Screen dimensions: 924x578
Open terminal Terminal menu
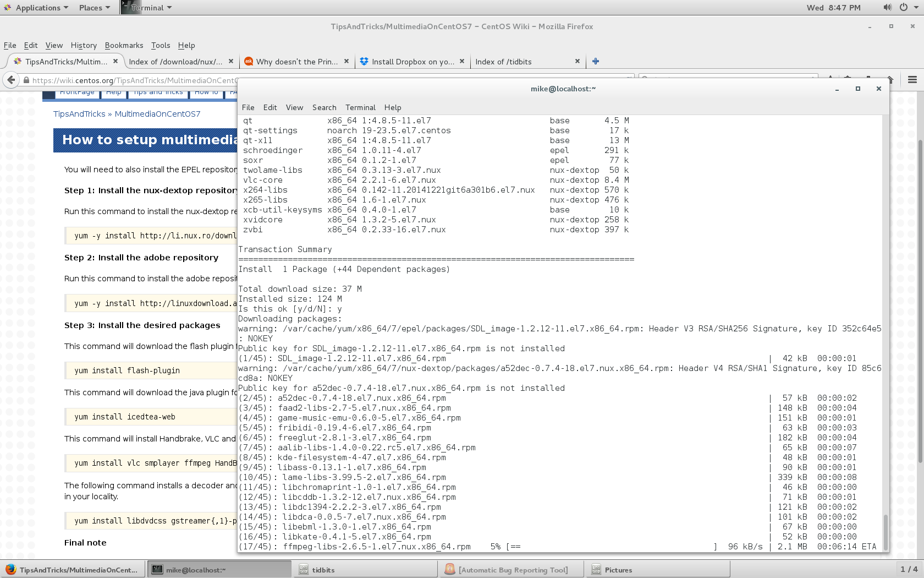coord(360,107)
